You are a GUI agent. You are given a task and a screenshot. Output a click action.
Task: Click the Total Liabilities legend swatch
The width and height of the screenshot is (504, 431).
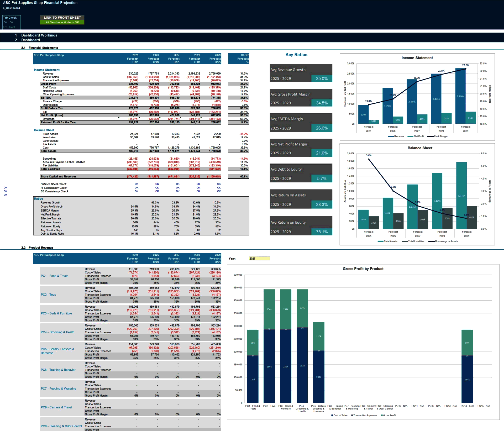(405, 241)
